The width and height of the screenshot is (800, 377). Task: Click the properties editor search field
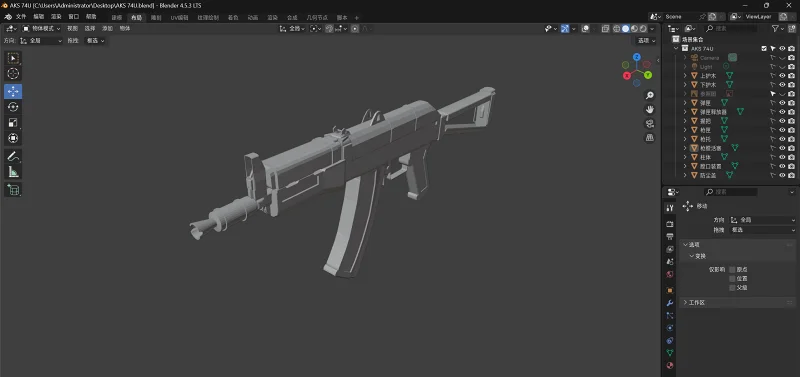(x=731, y=192)
